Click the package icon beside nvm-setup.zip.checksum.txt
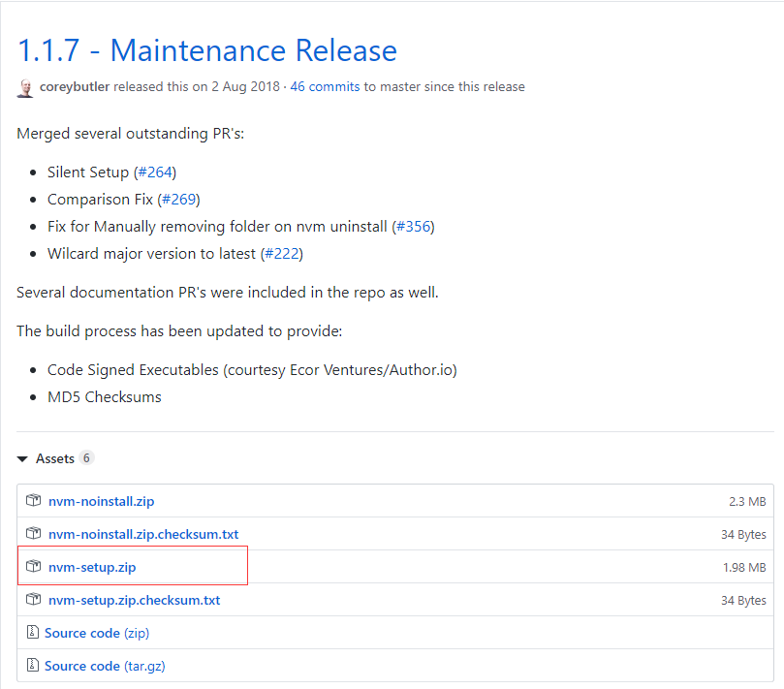 tap(34, 599)
